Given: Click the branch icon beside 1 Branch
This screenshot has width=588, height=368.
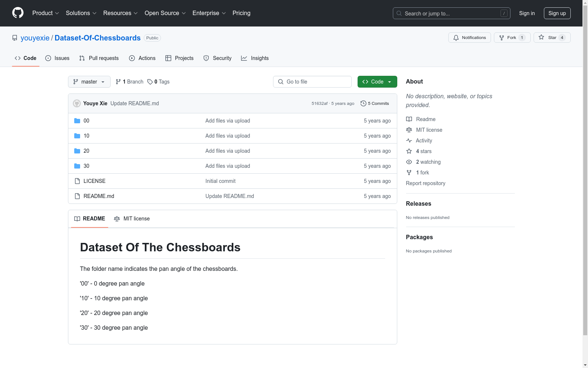Looking at the screenshot, I should pos(118,82).
